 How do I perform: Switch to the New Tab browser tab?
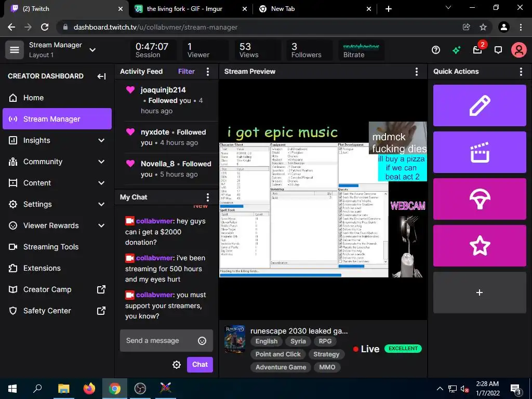[314, 9]
